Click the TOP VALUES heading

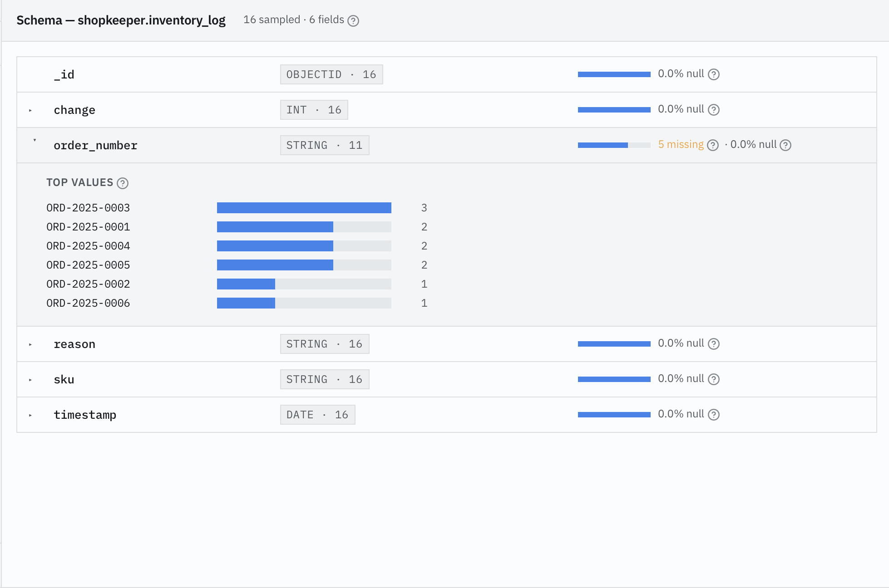80,182
